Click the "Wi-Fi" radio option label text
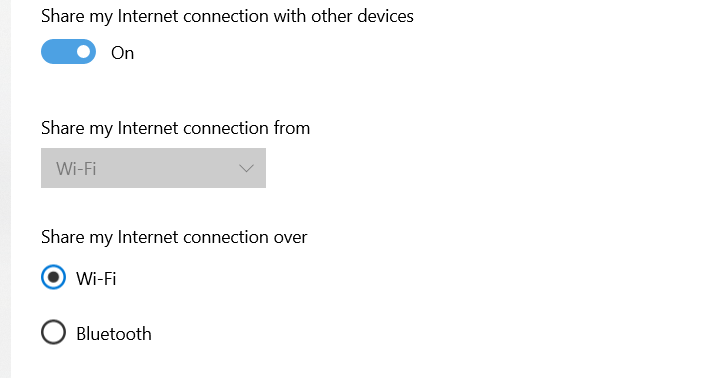Image resolution: width=701 pixels, height=378 pixels. [96, 279]
